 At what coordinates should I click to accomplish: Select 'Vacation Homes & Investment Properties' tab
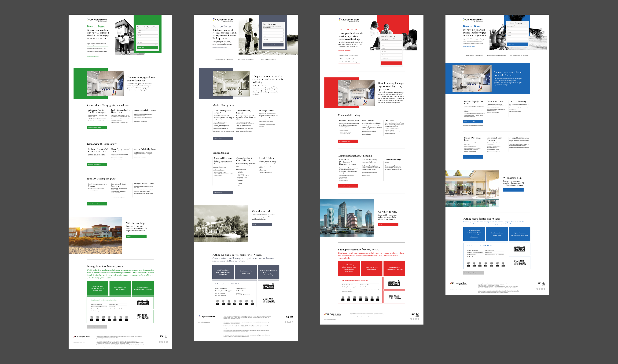pos(497,55)
